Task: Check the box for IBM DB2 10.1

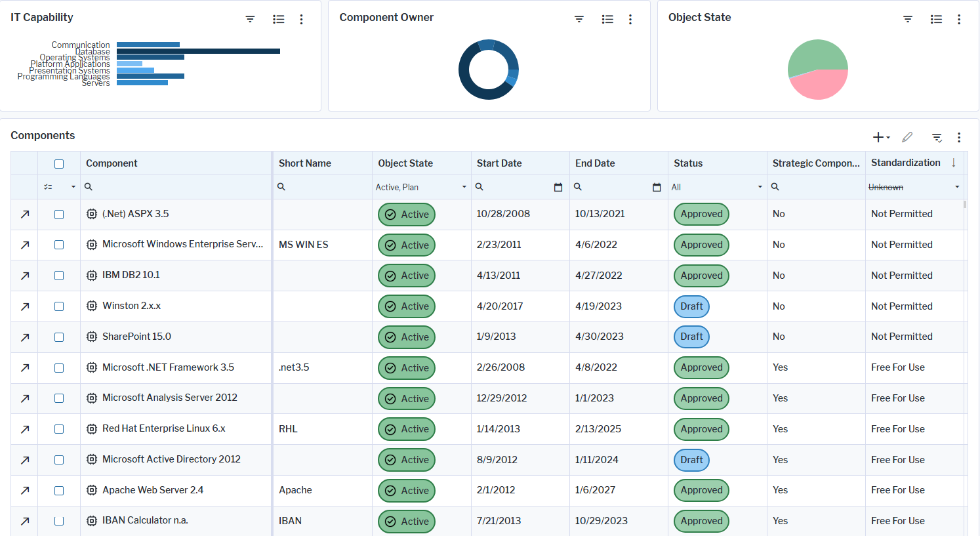Action: coord(59,276)
